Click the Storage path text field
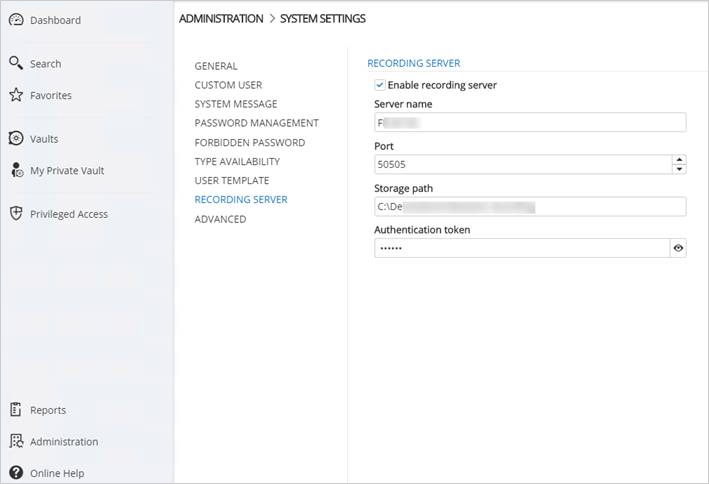 [530, 207]
